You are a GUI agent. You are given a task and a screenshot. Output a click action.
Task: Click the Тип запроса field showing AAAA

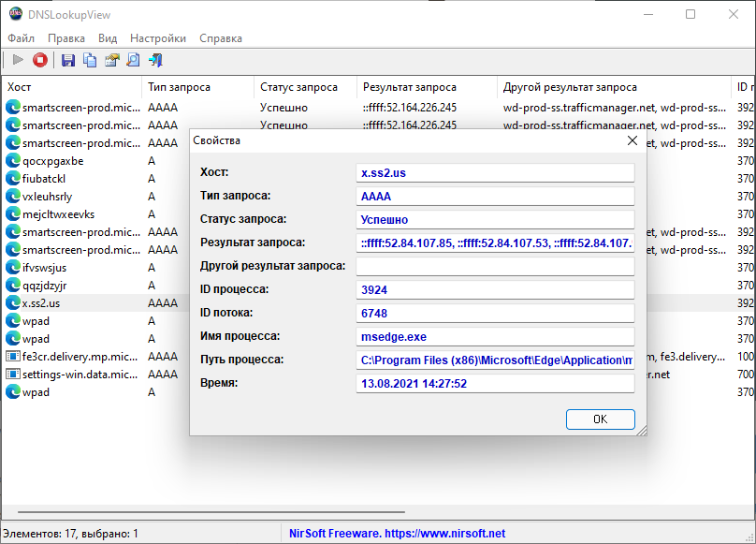coord(495,197)
